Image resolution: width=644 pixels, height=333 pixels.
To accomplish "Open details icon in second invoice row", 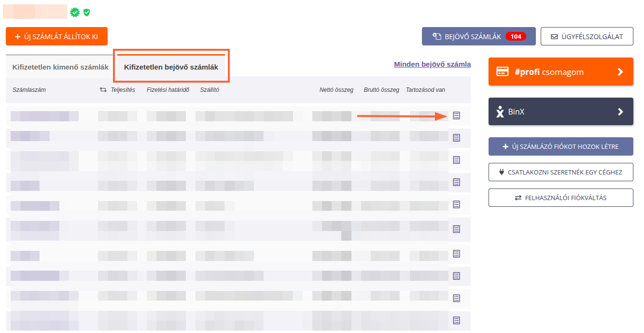I will [456, 138].
